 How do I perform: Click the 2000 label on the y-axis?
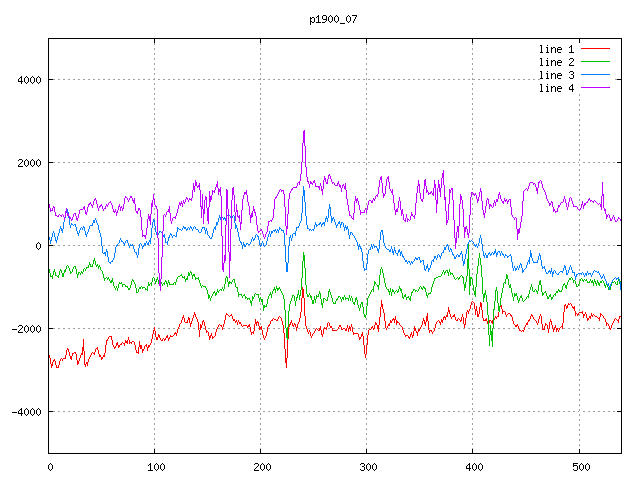(28, 163)
